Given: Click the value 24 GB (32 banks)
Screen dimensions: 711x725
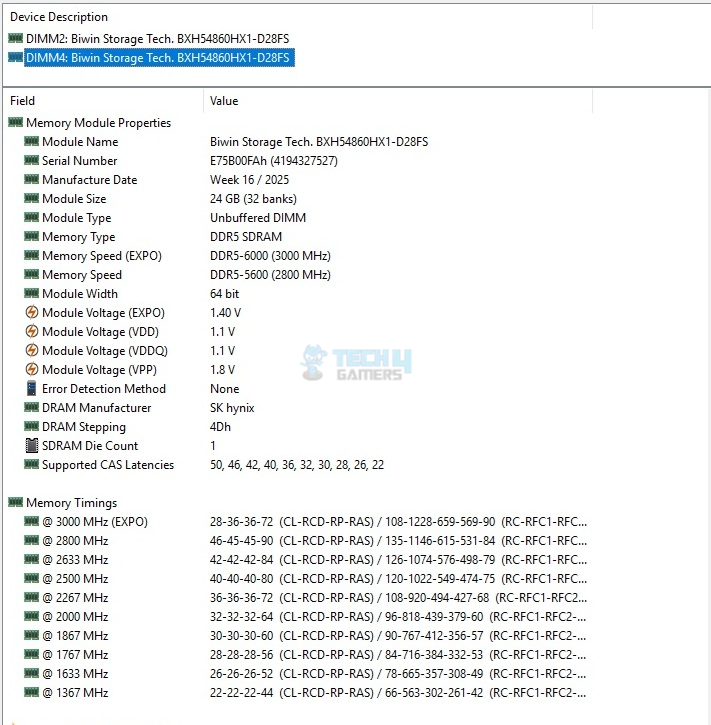Looking at the screenshot, I should (253, 199).
